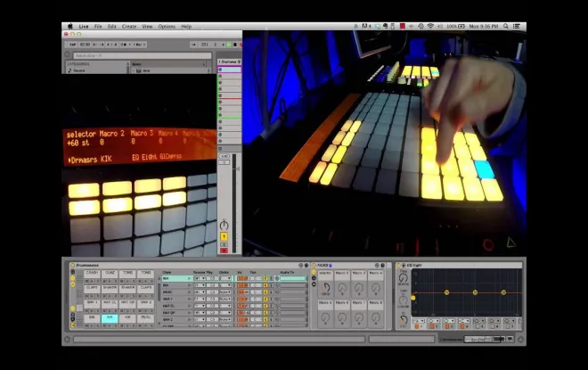
Task: Click the TAP tempo button
Action: (x=73, y=45)
